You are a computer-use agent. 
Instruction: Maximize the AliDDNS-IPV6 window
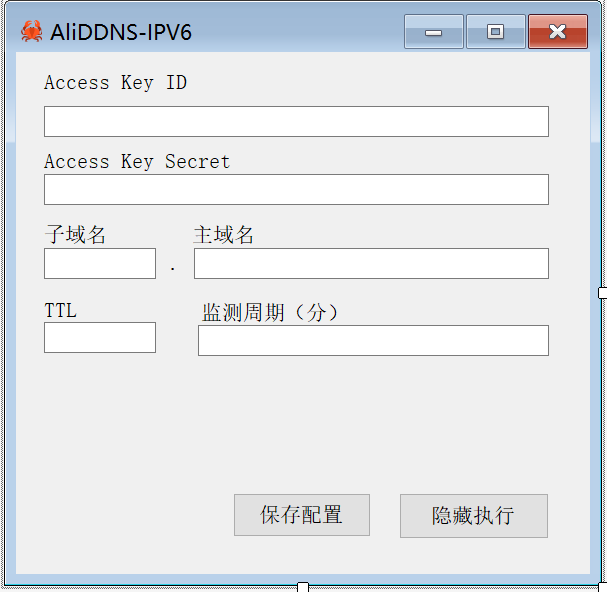pos(496,32)
